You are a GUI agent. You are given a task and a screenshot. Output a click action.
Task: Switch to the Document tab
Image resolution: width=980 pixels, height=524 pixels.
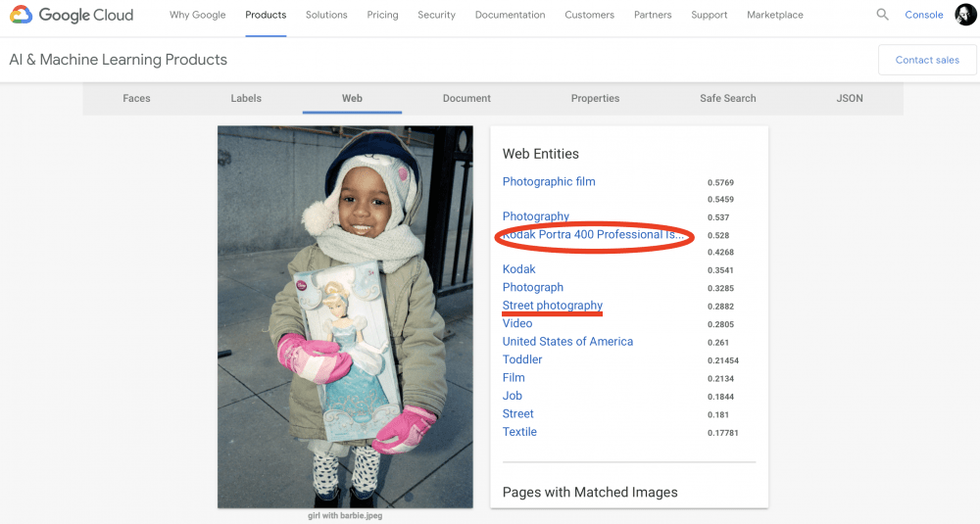tap(466, 98)
